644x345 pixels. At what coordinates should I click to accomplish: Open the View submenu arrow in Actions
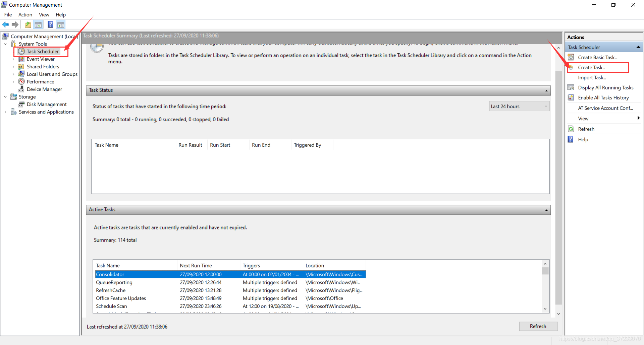tap(638, 118)
